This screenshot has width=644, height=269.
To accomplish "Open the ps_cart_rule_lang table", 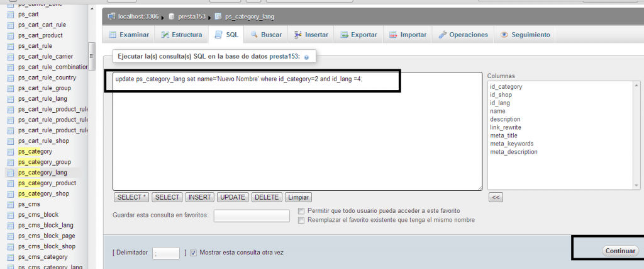I will pyautogui.click(x=42, y=99).
